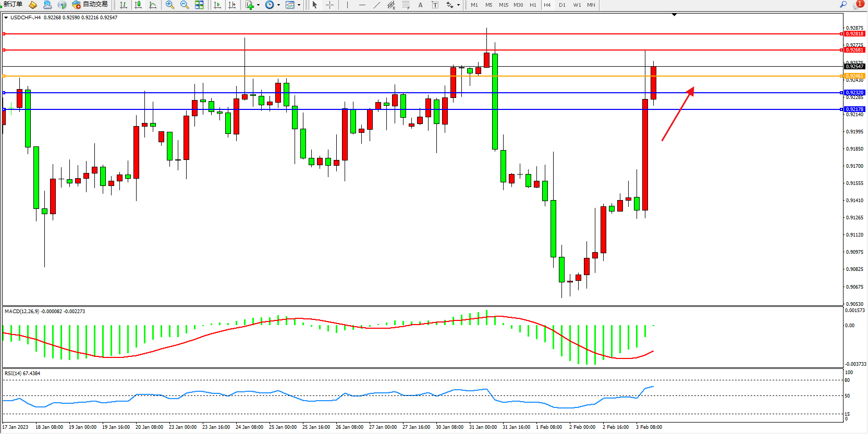868x434 pixels.
Task: Click the 自动交易 auto trading button
Action: (x=90, y=4)
